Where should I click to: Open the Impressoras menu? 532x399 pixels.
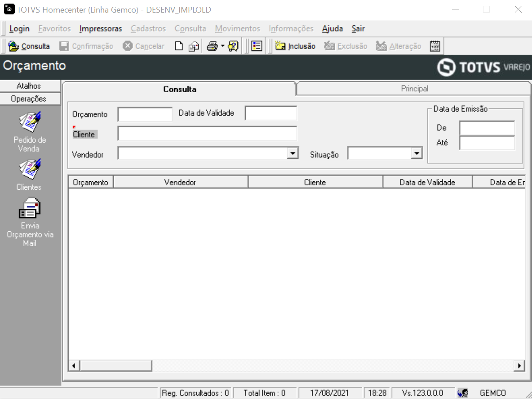(101, 28)
